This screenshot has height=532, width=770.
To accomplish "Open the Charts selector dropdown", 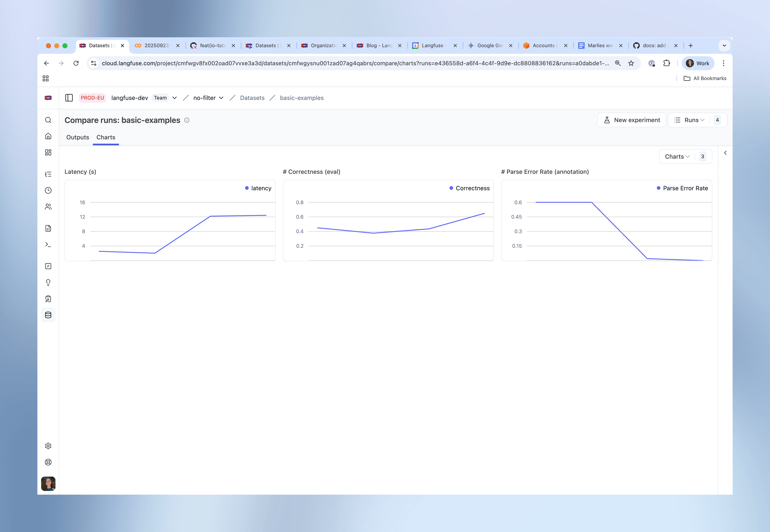I will (x=677, y=156).
